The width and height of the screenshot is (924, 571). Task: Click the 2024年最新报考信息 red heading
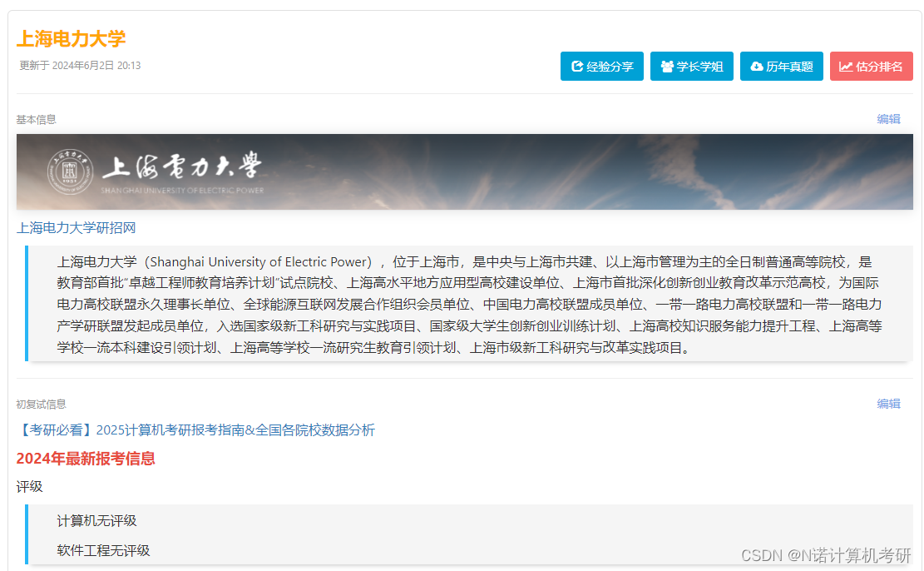coord(86,459)
